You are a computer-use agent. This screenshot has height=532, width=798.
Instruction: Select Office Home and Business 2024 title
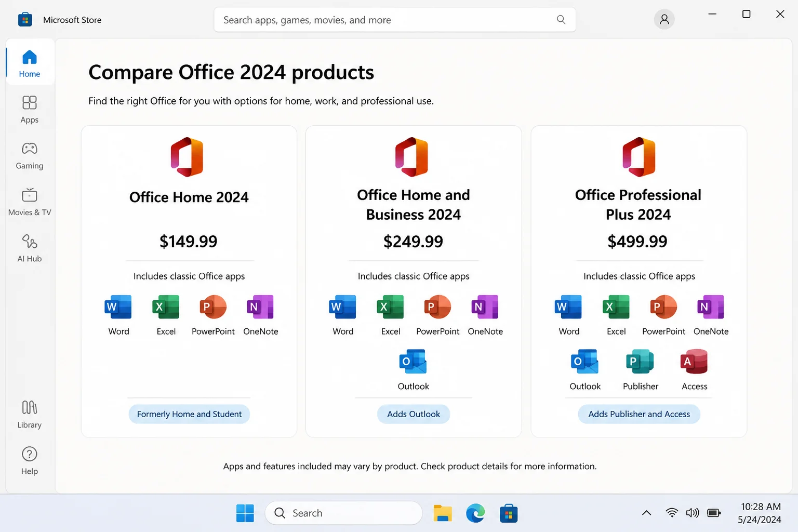[x=414, y=205]
